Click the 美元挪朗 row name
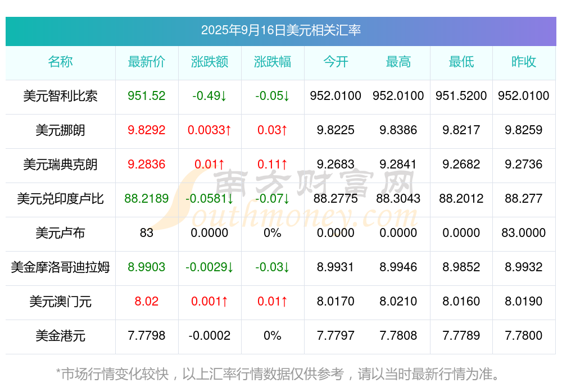Screen dimensions: 562x392 tap(60, 130)
